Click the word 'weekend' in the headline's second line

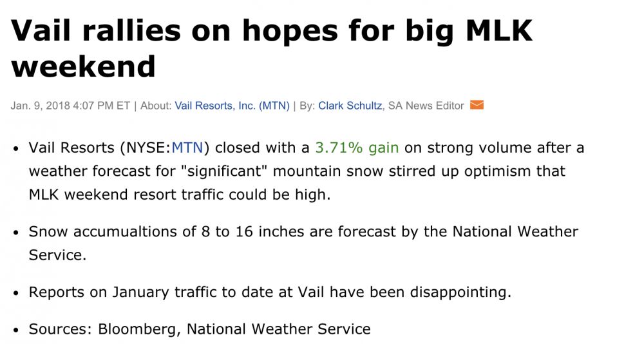click(83, 66)
